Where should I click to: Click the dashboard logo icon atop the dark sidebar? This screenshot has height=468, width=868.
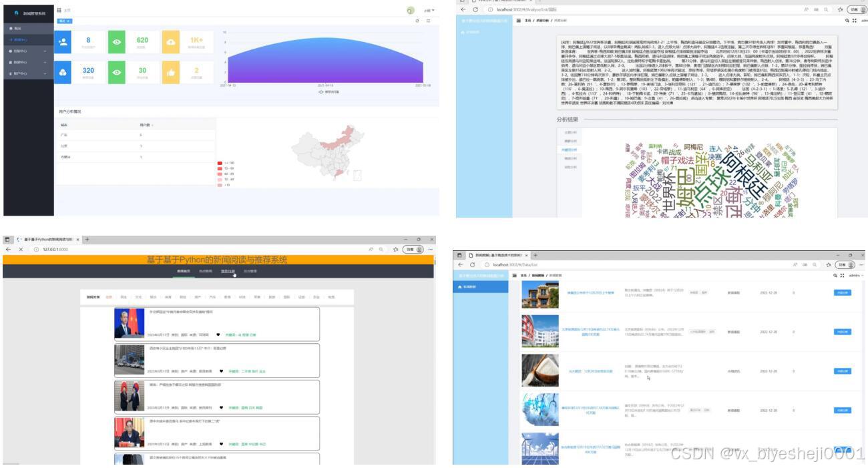[17, 13]
